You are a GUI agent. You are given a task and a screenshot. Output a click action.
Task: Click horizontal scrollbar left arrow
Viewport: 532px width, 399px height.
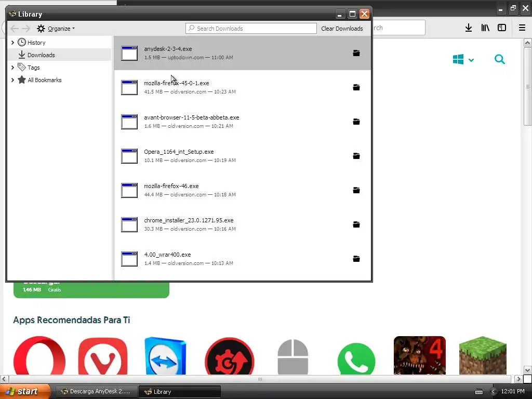4,379
